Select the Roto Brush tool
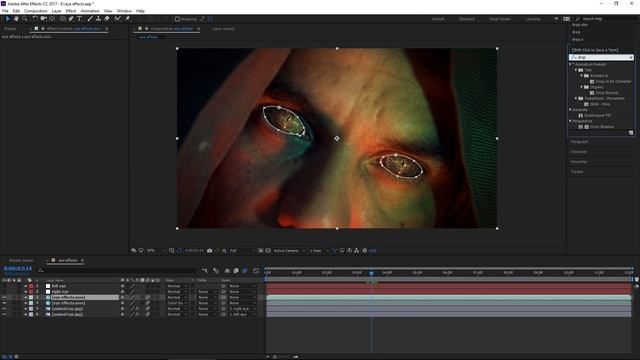 pyautogui.click(x=118, y=19)
